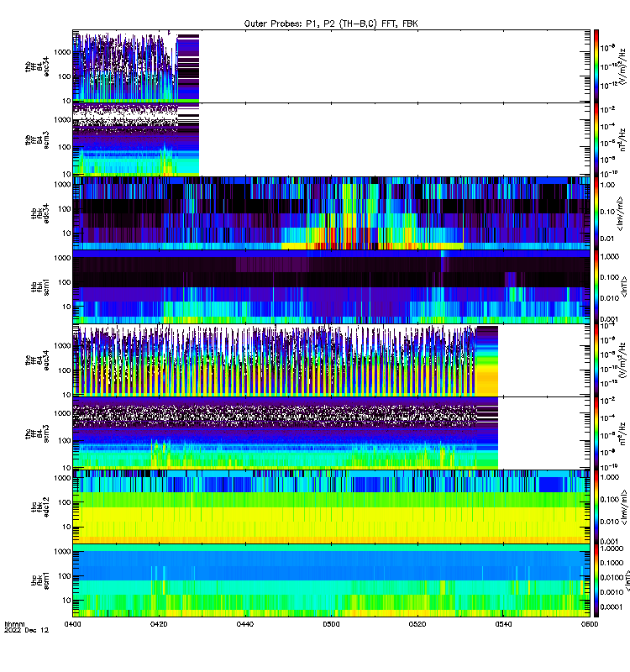
Task: Click the 1.00 tick on thb edc34 color bar
Action: pos(607,185)
